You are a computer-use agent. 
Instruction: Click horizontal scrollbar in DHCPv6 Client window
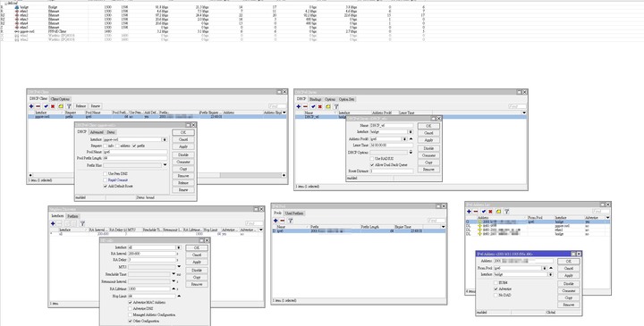[x=157, y=175]
